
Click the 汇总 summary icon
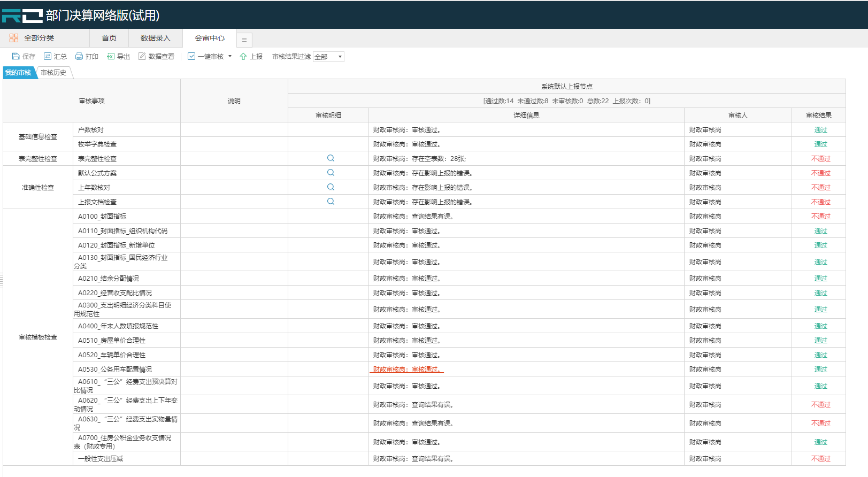pyautogui.click(x=48, y=57)
